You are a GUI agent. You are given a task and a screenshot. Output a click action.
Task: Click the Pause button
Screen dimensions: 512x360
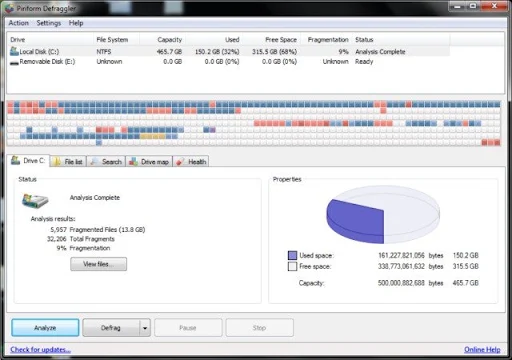(188, 328)
